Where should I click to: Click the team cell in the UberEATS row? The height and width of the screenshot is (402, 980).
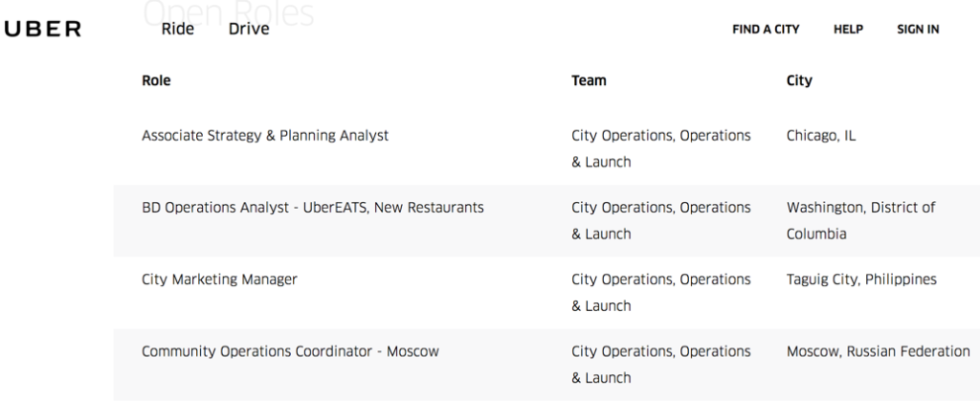[x=660, y=221]
